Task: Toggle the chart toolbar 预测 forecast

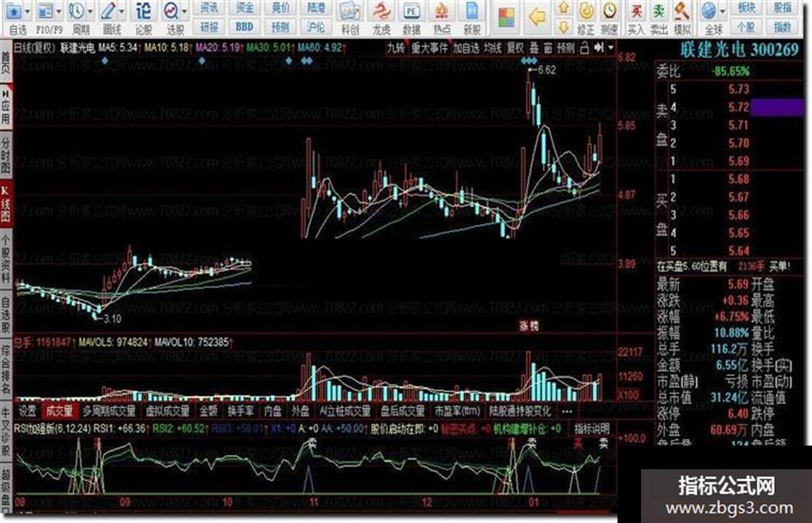Action: coord(565,48)
